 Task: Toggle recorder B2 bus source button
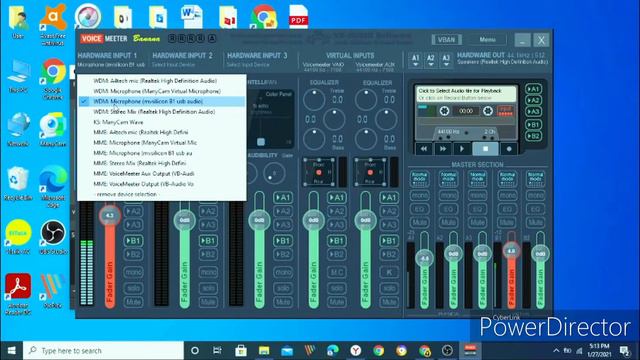(533, 136)
